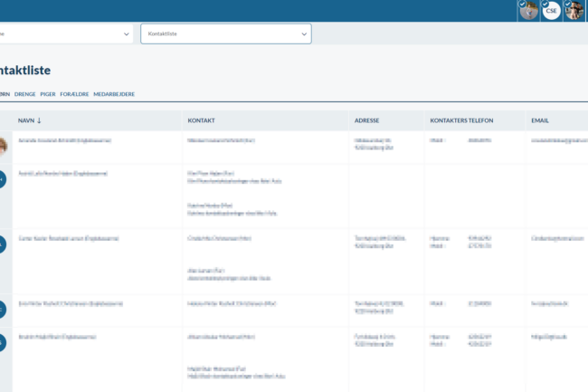The height and width of the screenshot is (392, 588).
Task: Switch to the PIGER tab
Action: coord(48,94)
